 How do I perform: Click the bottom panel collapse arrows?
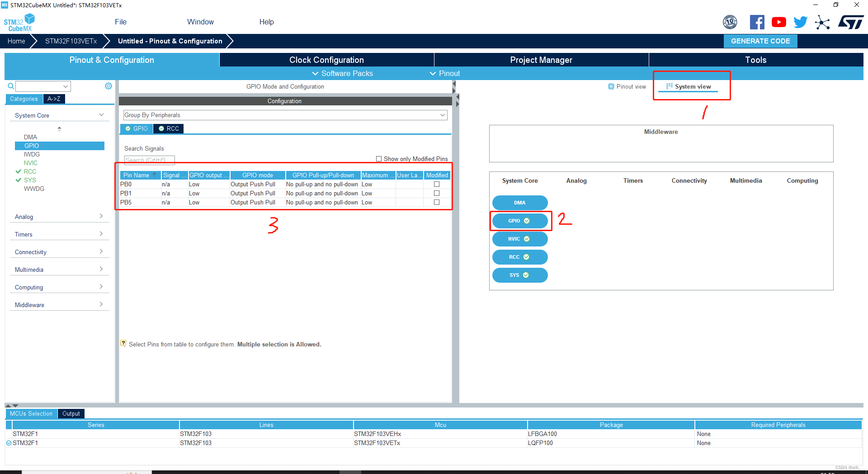pyautogui.click(x=12, y=406)
